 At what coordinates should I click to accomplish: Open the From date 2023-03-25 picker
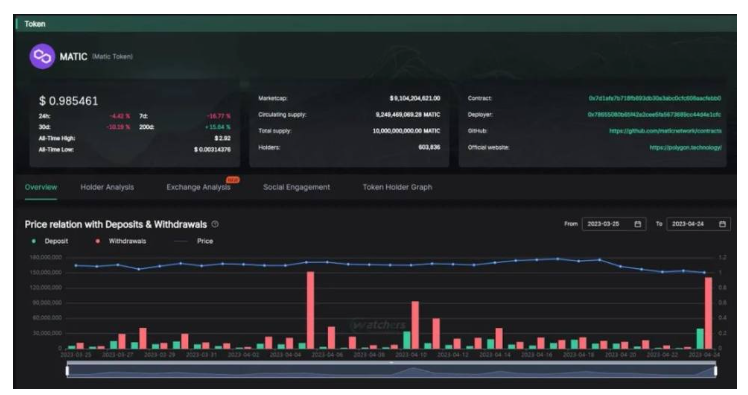pyautogui.click(x=614, y=224)
